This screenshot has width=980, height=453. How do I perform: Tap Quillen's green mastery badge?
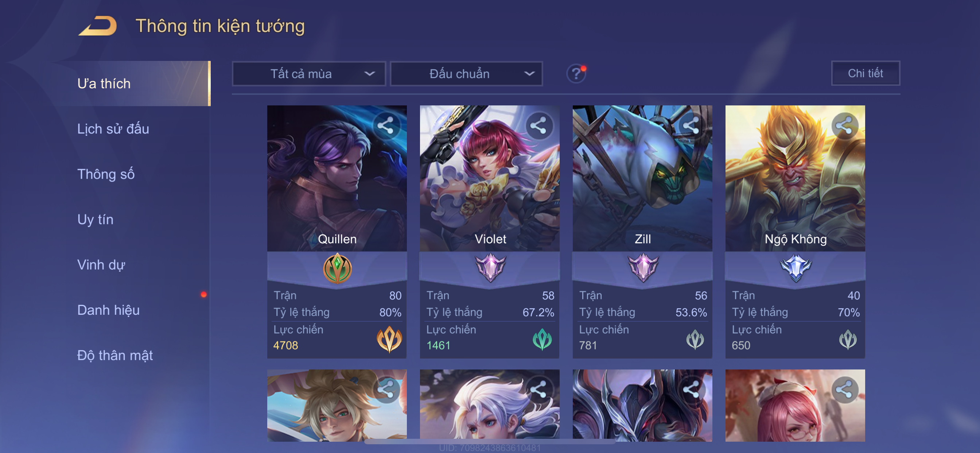337,268
